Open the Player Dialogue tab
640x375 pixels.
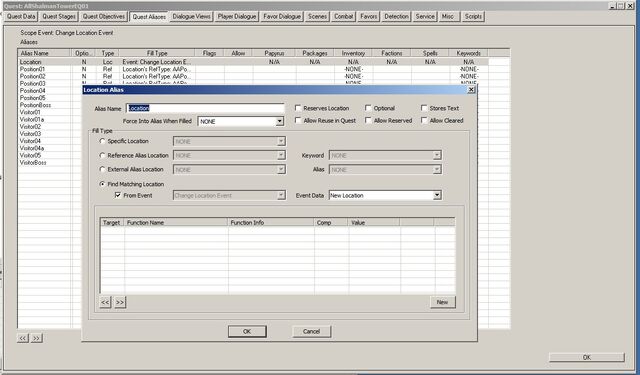[x=237, y=17]
